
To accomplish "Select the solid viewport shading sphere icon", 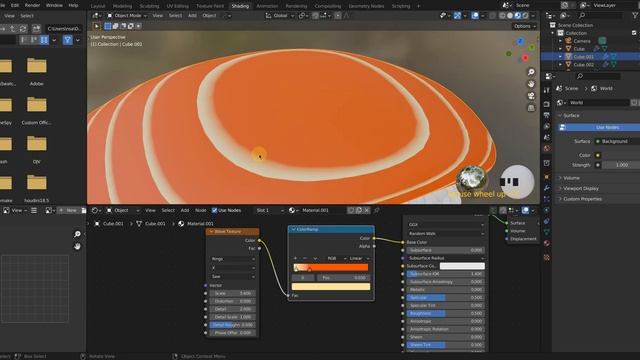I will (510, 16).
